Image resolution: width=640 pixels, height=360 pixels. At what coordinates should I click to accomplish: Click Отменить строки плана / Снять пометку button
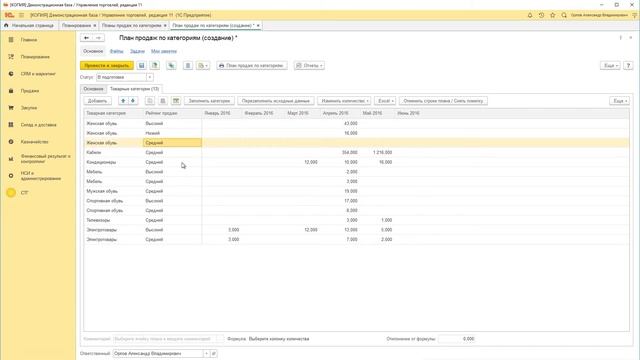coord(443,101)
